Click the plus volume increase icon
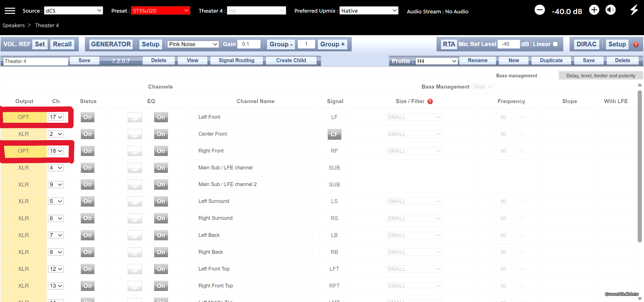 594,10
